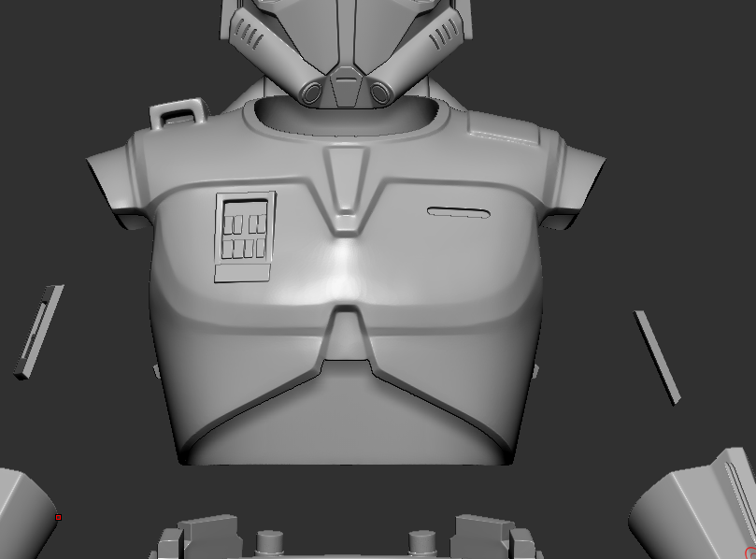Click the button panel on the chest armor
The height and width of the screenshot is (559, 756).
point(245,235)
